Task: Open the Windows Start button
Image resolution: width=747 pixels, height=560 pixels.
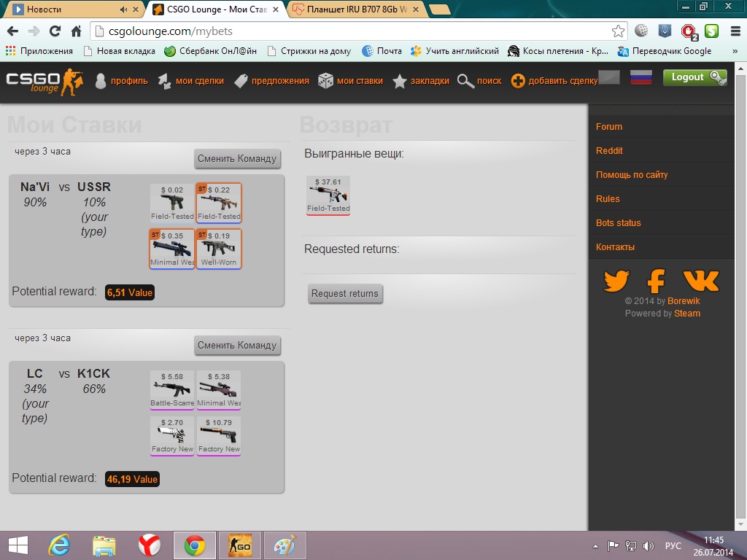Action: point(18,545)
